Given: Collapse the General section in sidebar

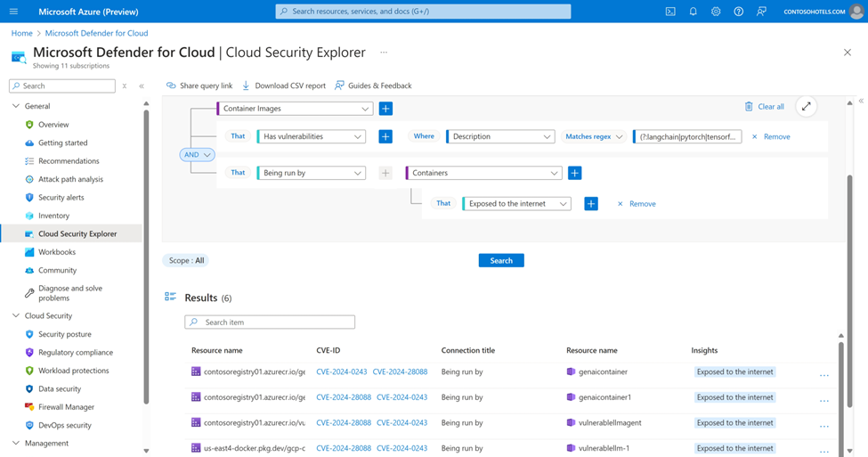Looking at the screenshot, I should [x=16, y=106].
